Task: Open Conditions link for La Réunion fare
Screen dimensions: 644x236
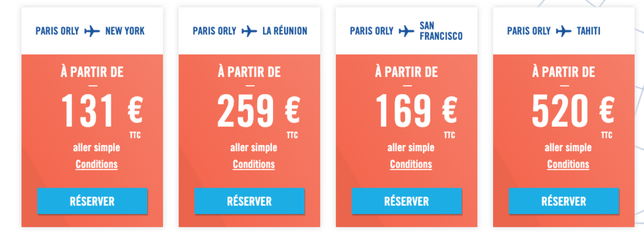Action: (x=254, y=164)
